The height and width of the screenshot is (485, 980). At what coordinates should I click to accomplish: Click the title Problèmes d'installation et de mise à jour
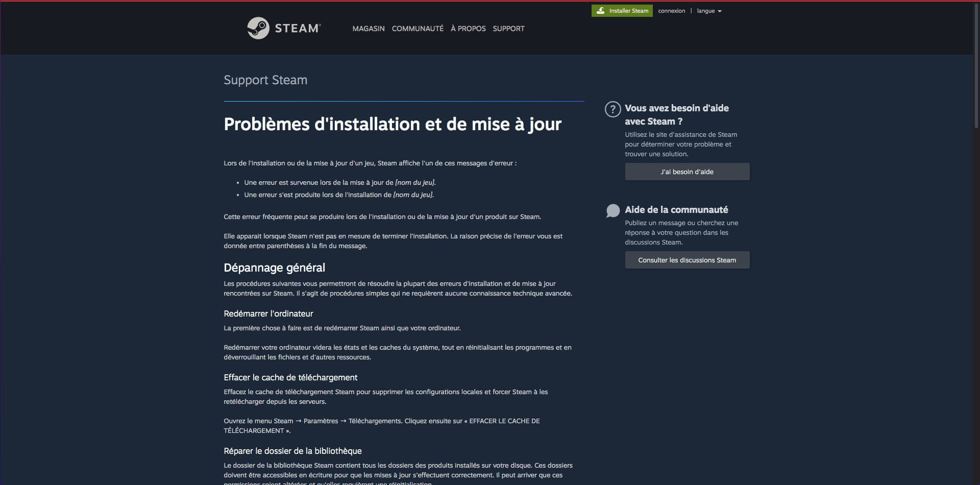[393, 124]
